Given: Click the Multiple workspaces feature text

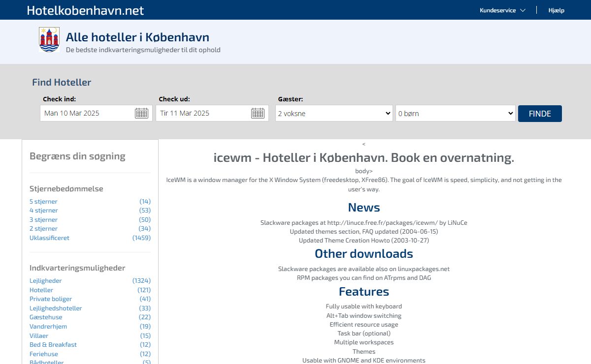Looking at the screenshot, I should point(364,342).
